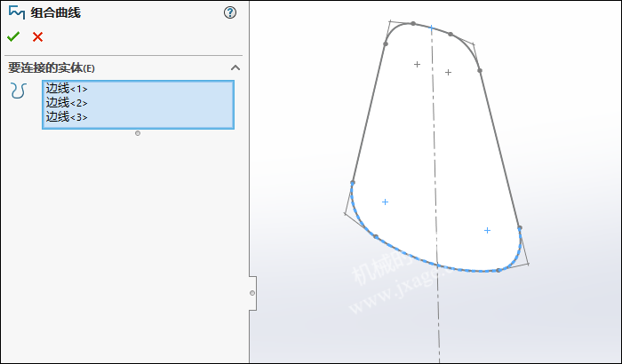Click the blue plus marker at lower right

pyautogui.click(x=487, y=230)
